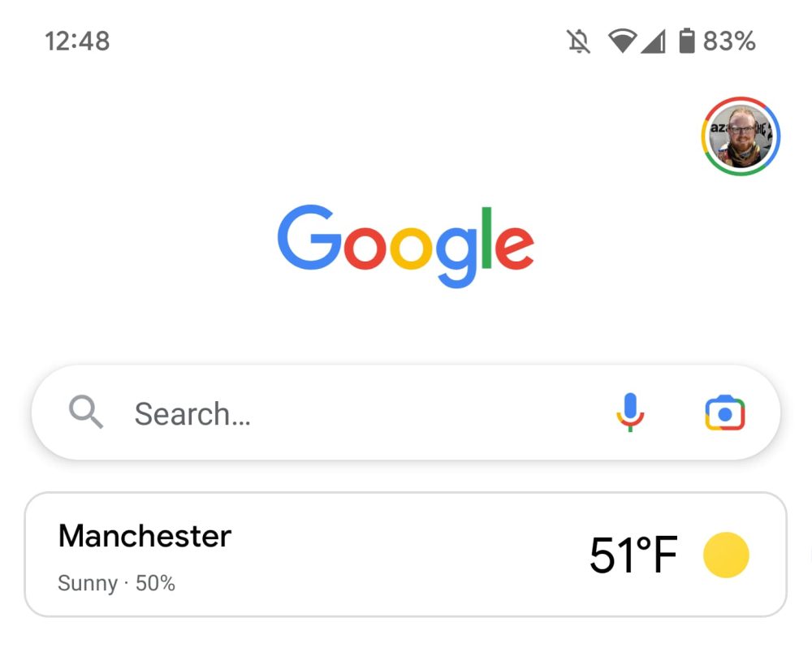Tap the Wi-Fi status icon
The height and width of the screenshot is (648, 812).
[622, 41]
